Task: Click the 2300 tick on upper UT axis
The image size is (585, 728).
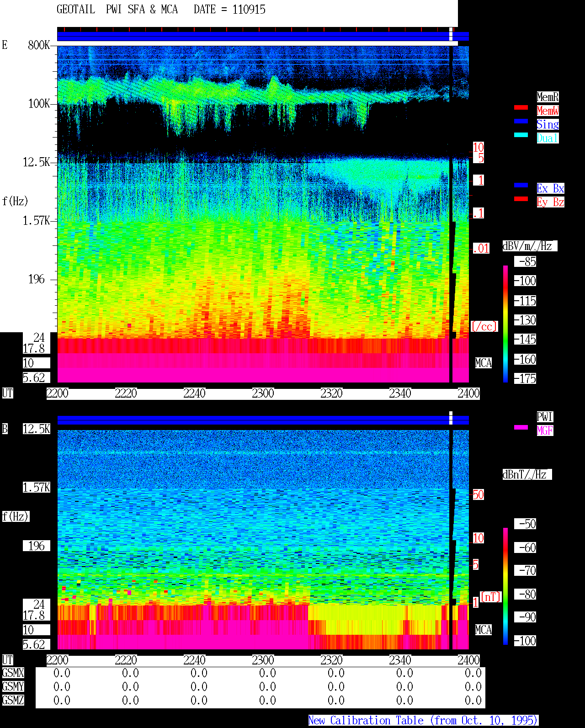Action: coord(263,393)
